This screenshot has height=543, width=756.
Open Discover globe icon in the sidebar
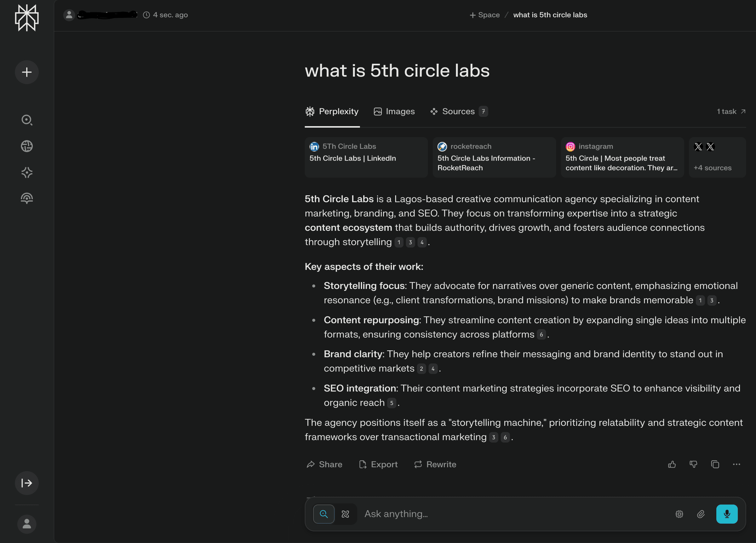[27, 146]
